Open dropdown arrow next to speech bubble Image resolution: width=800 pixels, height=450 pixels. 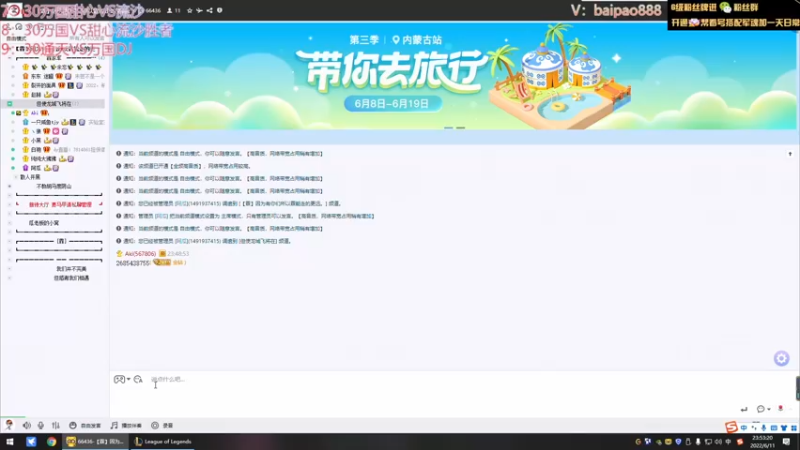(769, 409)
